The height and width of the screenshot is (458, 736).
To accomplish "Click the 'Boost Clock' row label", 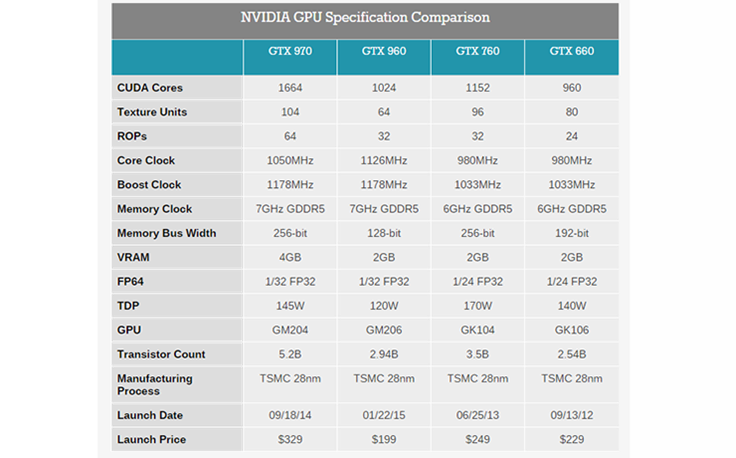I will click(x=149, y=185).
